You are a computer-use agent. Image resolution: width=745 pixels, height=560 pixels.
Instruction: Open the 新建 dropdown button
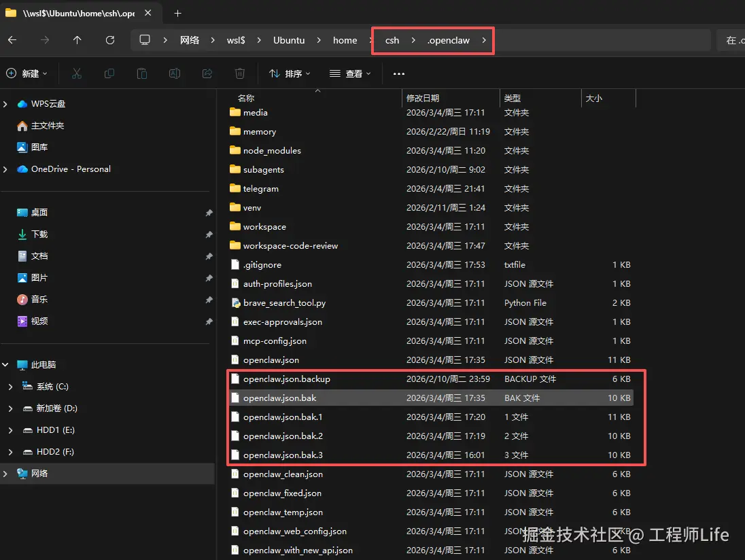(x=27, y=73)
